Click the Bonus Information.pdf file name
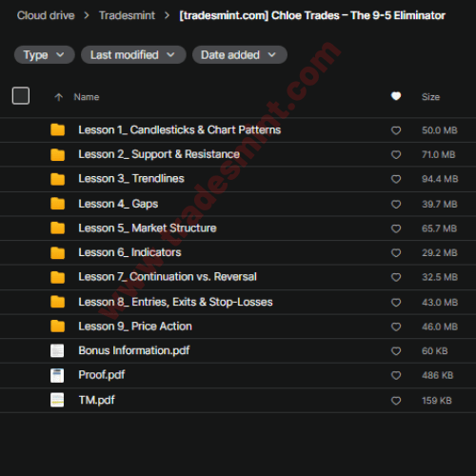 (134, 350)
